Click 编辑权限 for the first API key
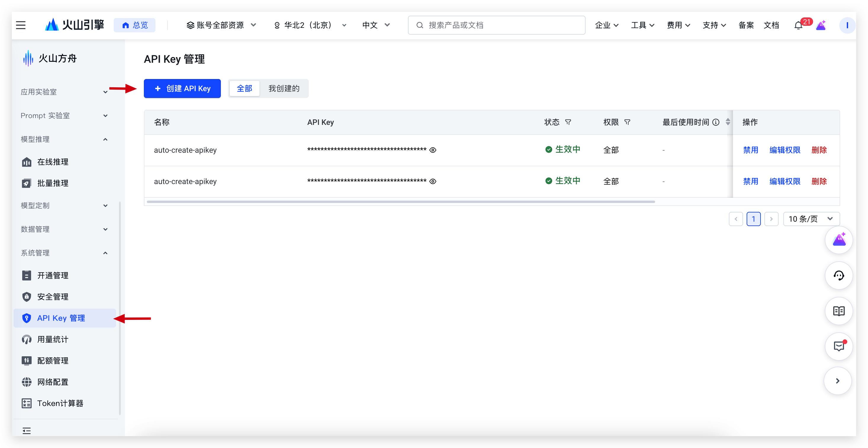868x448 pixels. pyautogui.click(x=785, y=150)
